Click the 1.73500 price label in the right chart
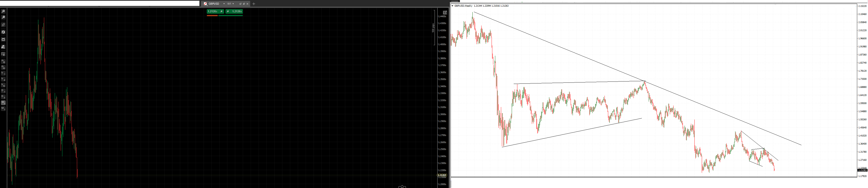The image size is (868, 188). 862,79
